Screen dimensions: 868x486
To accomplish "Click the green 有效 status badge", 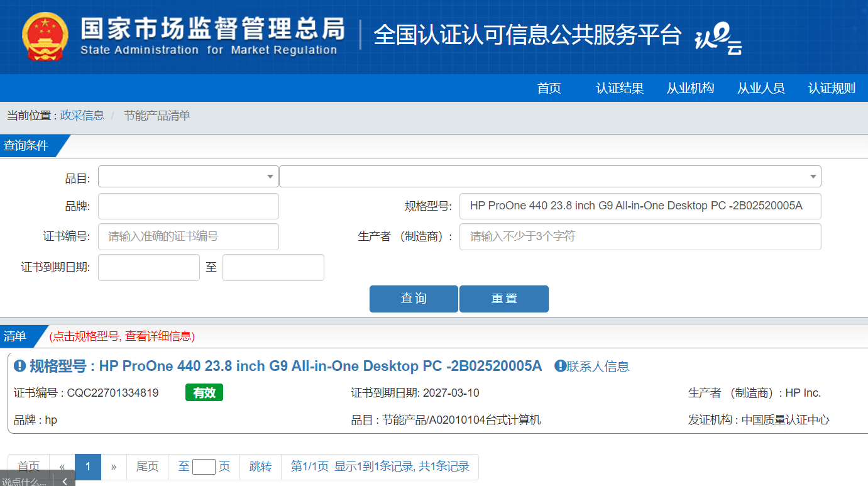I will 204,393.
